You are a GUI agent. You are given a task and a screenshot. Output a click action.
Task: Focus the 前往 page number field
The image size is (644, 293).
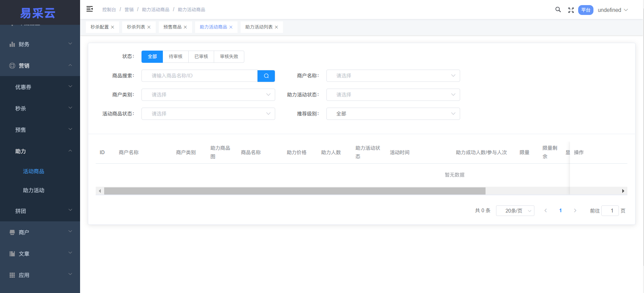[x=610, y=211]
